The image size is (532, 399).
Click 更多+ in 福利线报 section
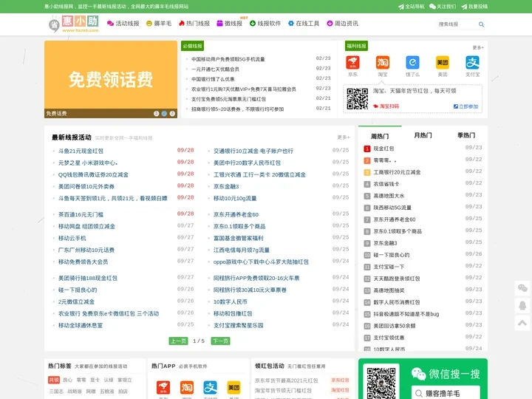click(x=478, y=47)
